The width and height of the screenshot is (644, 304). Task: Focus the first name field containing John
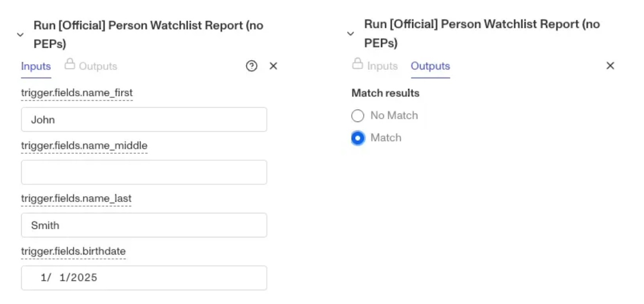[144, 119]
